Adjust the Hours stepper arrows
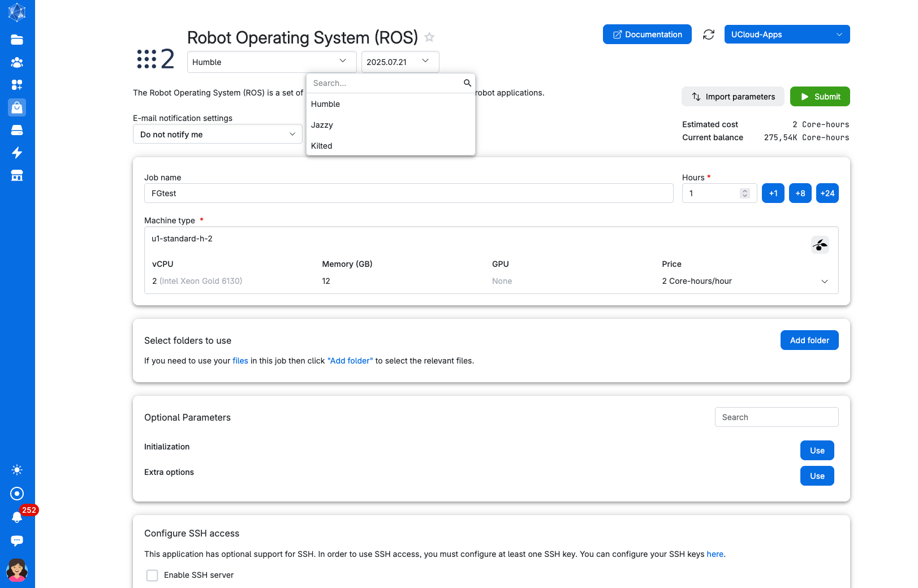Viewport: 918px width, 588px height. 745,193
